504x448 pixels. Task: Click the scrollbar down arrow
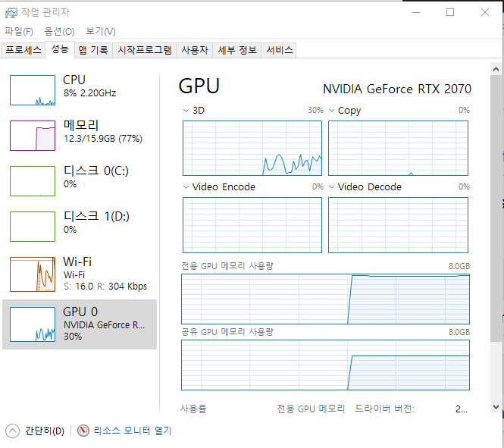[496, 407]
